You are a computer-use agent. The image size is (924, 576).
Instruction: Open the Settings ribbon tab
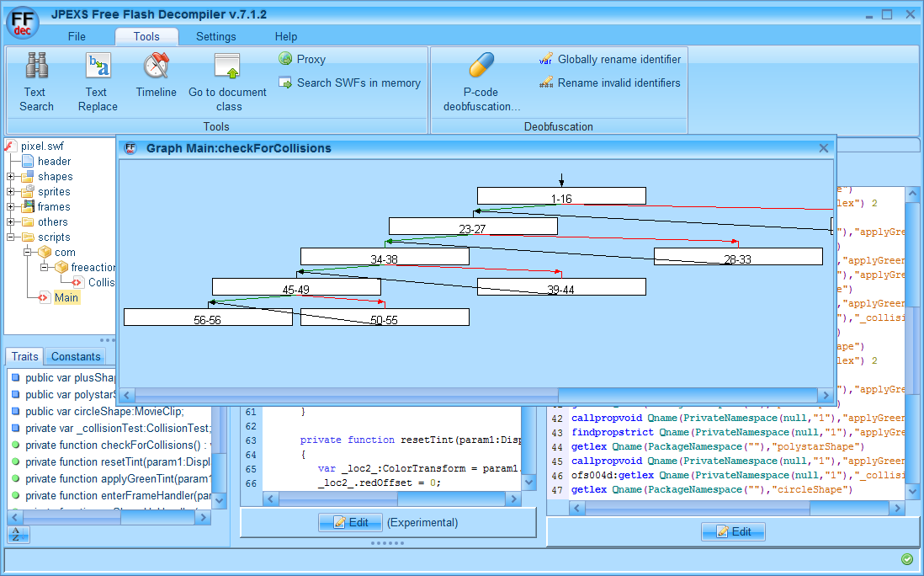pos(215,36)
